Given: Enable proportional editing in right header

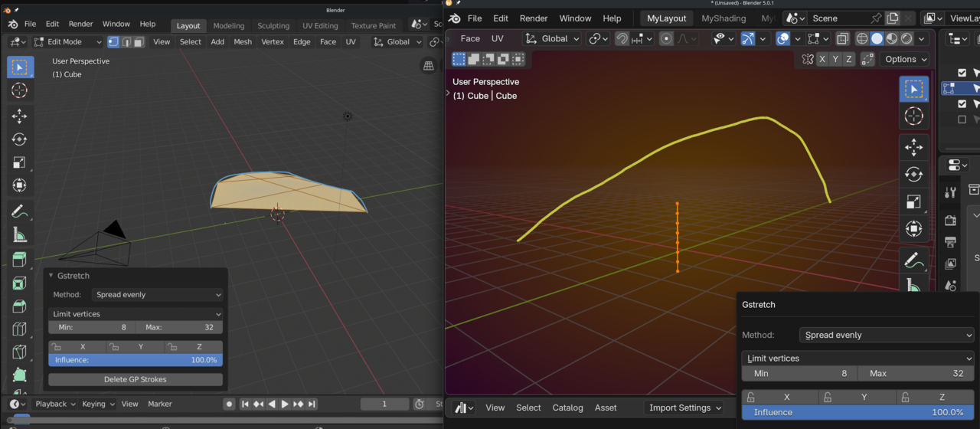Looking at the screenshot, I should [666, 38].
